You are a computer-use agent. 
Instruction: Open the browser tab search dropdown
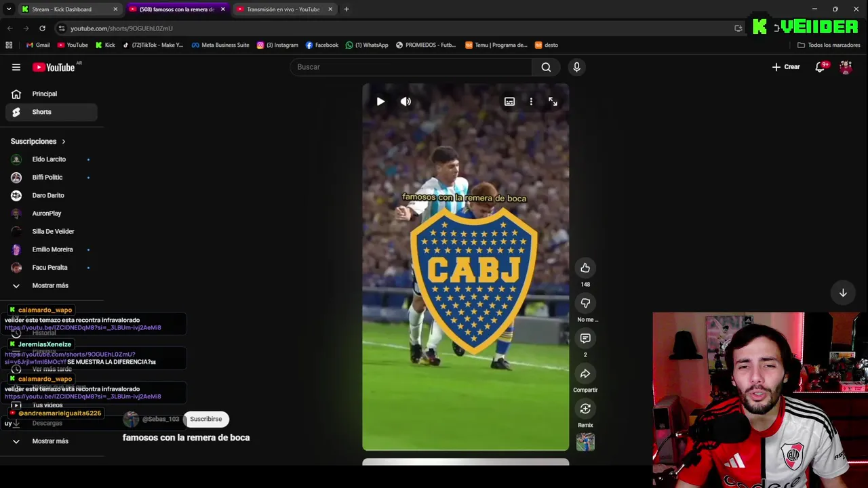[x=9, y=9]
